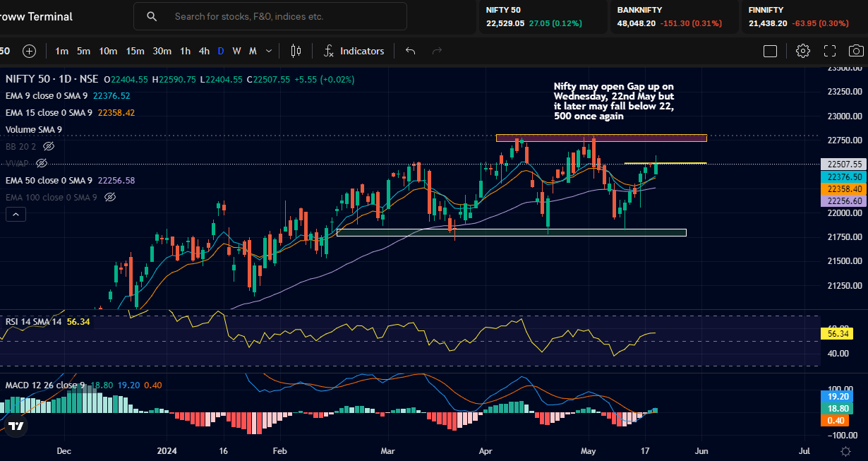Click the 56.34 RSI value tag
This screenshot has height=461, width=868.
point(838,333)
